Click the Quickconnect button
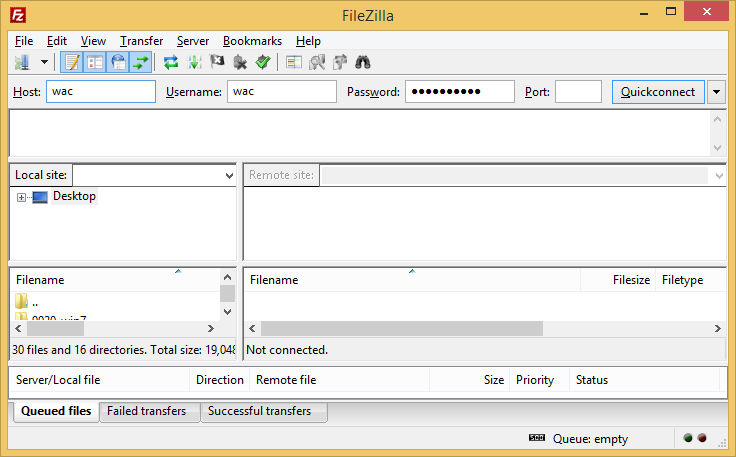The height and width of the screenshot is (457, 736). (658, 92)
